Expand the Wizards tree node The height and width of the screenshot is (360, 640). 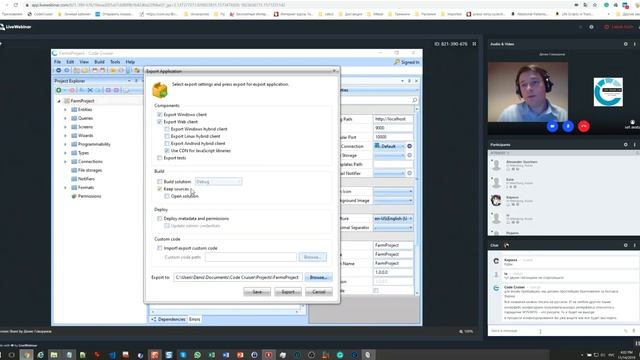[x=65, y=136]
